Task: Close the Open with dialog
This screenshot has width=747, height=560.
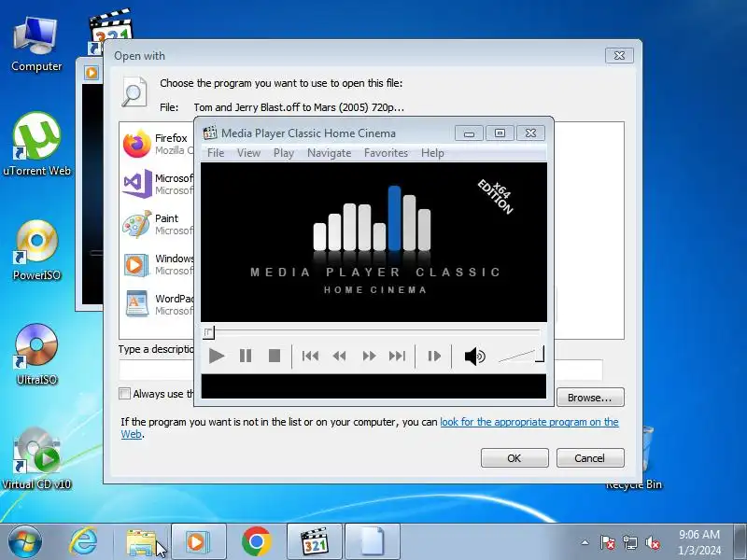Action: (619, 56)
